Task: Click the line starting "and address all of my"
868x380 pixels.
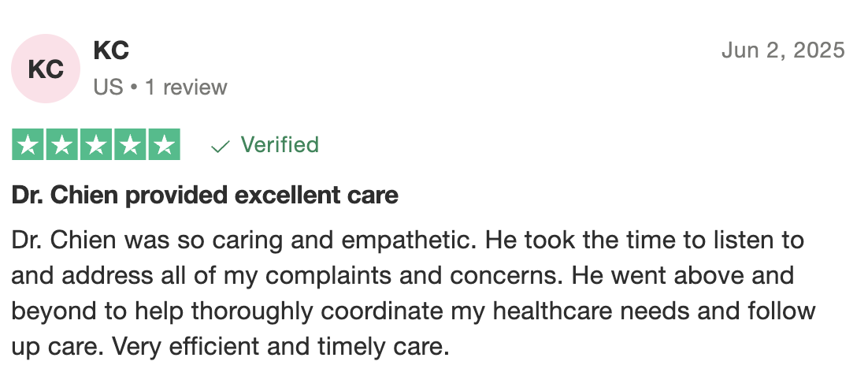Action: [402, 276]
